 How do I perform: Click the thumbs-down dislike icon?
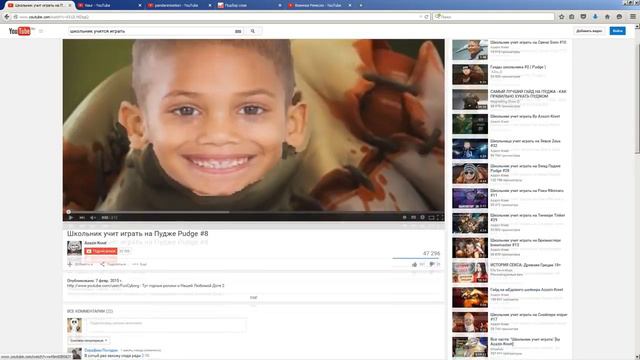(x=432, y=264)
